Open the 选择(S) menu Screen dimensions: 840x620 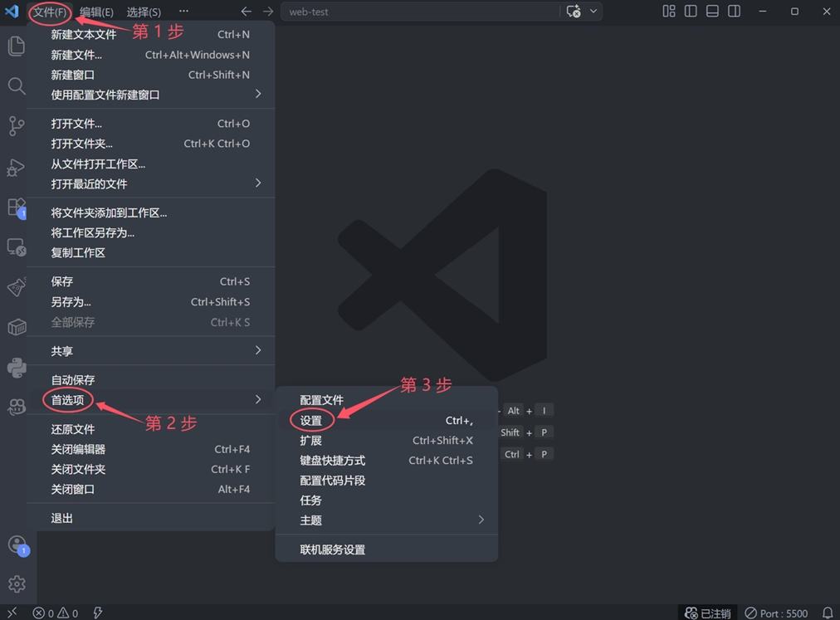click(144, 12)
